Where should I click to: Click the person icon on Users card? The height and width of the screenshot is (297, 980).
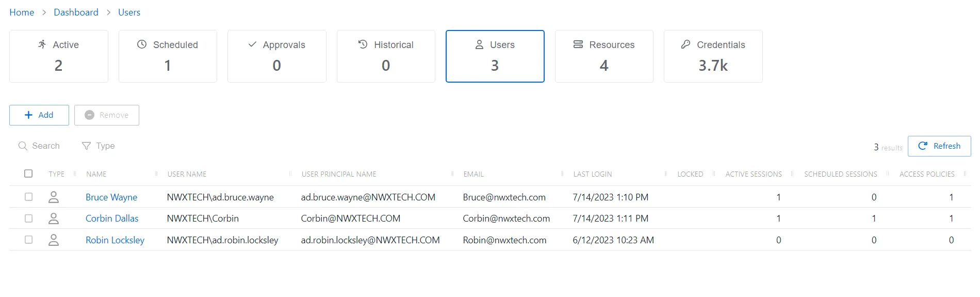point(479,44)
